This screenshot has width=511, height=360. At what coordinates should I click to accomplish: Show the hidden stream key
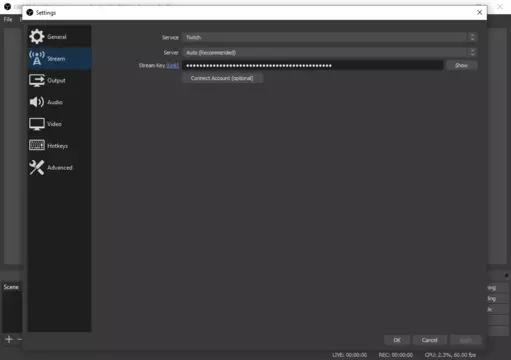click(x=461, y=65)
